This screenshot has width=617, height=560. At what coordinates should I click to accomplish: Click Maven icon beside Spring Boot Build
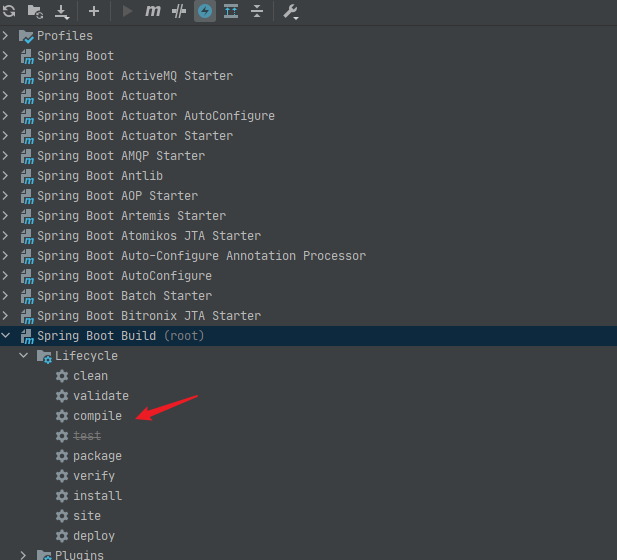click(27, 336)
